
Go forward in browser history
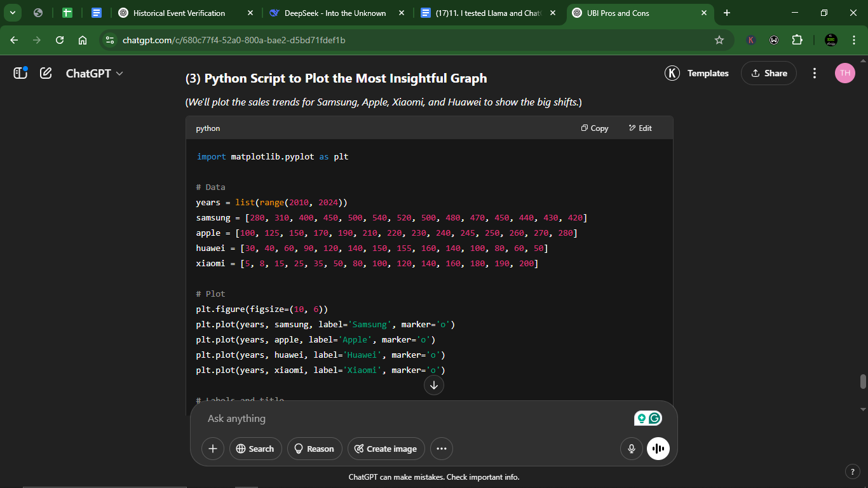pyautogui.click(x=37, y=40)
